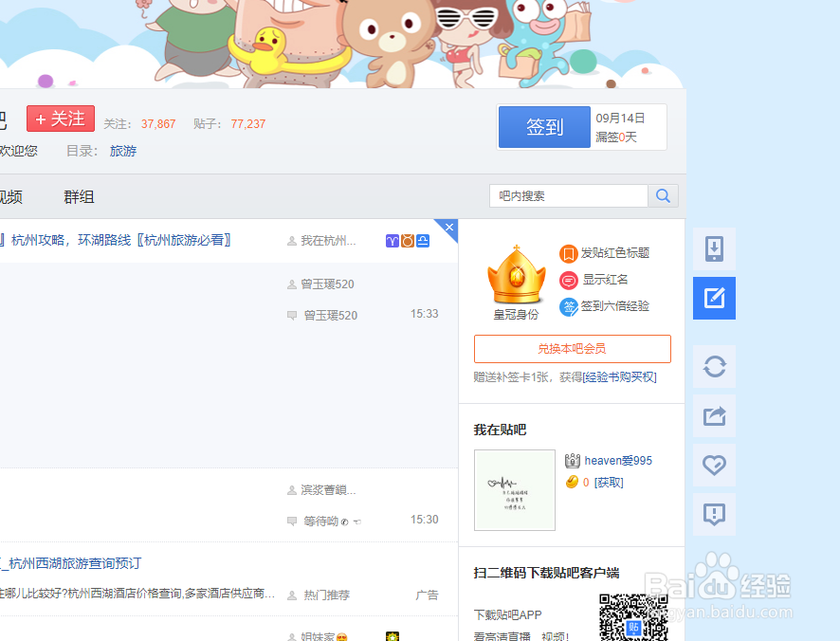Click the 下载贴吧APP text

[x=508, y=614]
